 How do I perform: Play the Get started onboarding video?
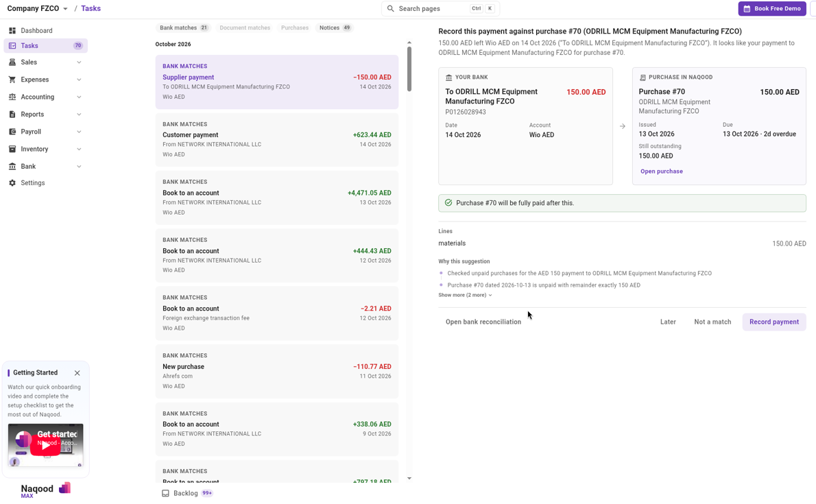tap(45, 445)
